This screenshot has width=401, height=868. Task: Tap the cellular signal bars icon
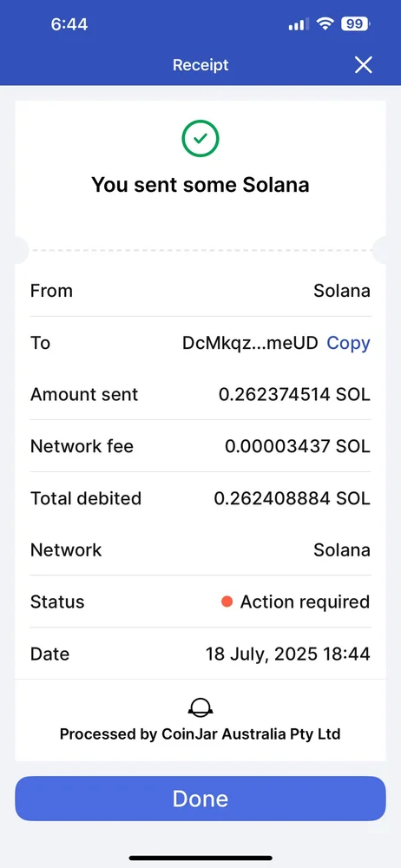[299, 24]
